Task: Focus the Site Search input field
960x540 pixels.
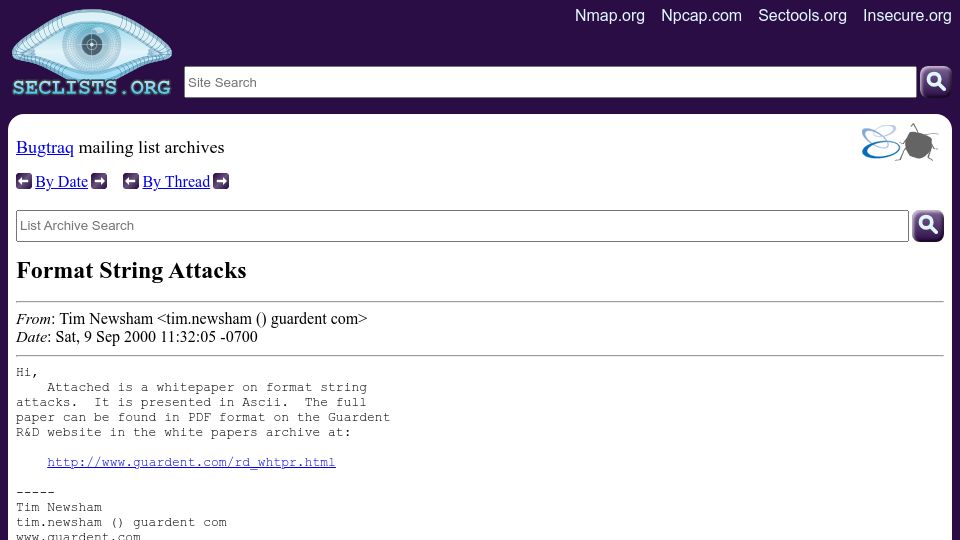Action: click(x=550, y=82)
